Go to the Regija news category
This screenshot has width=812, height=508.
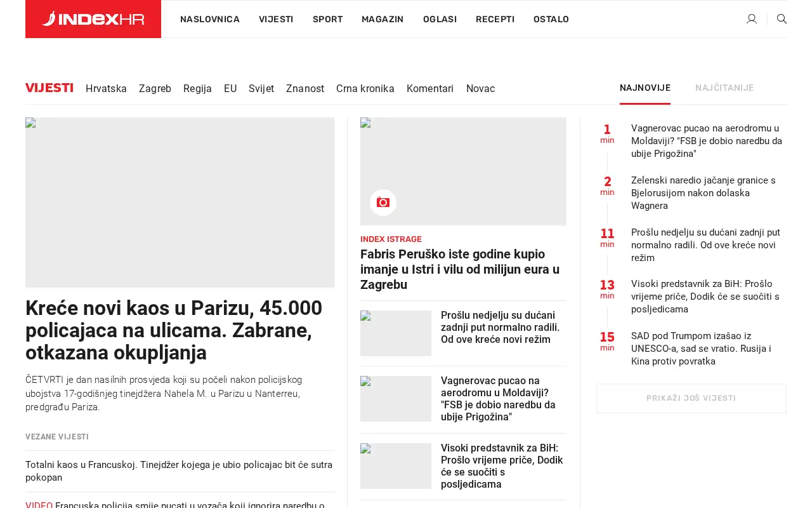[197, 89]
